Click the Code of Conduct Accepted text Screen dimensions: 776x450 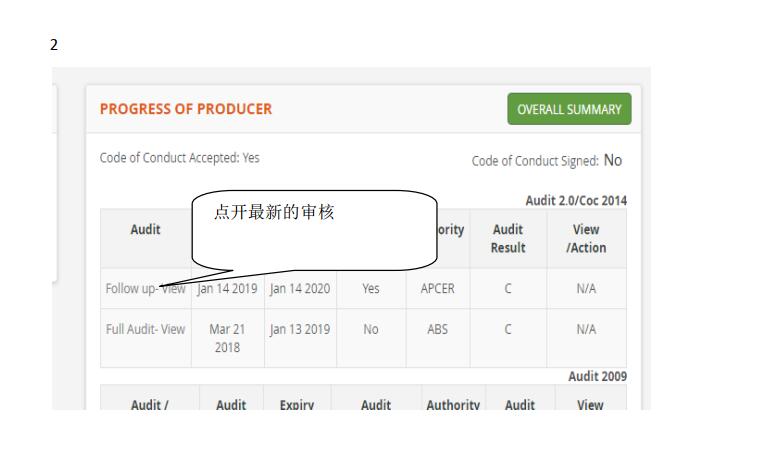pos(180,158)
